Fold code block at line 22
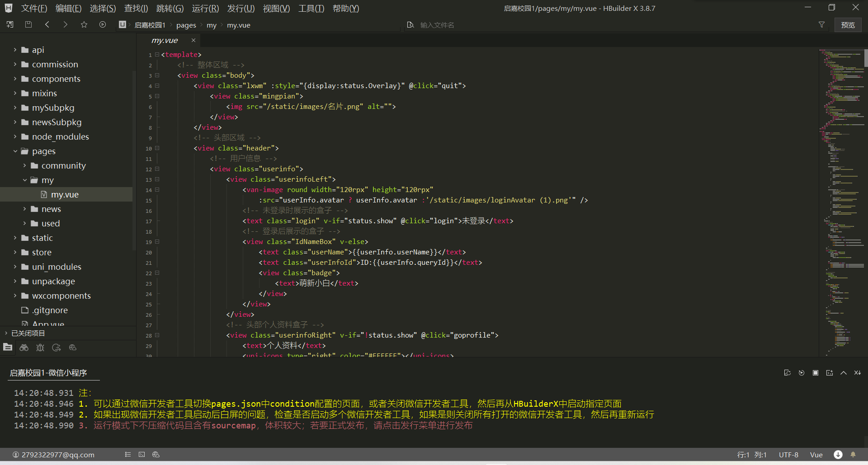 coord(157,272)
